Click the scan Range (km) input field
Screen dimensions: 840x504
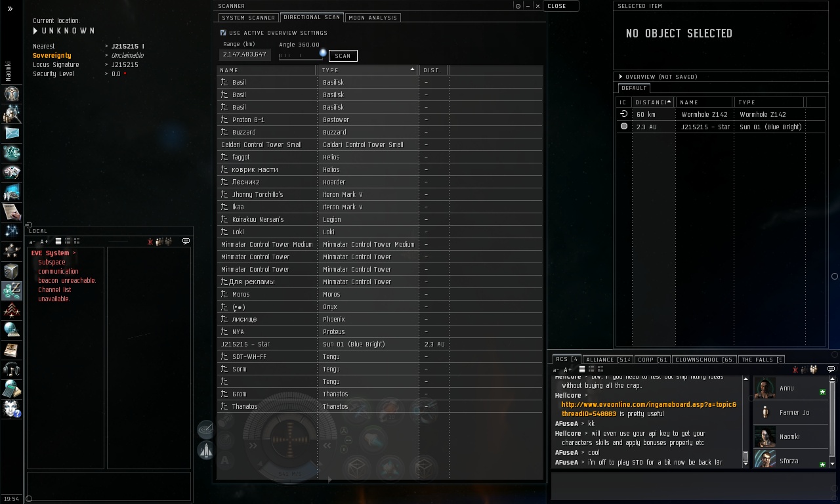[x=245, y=54]
